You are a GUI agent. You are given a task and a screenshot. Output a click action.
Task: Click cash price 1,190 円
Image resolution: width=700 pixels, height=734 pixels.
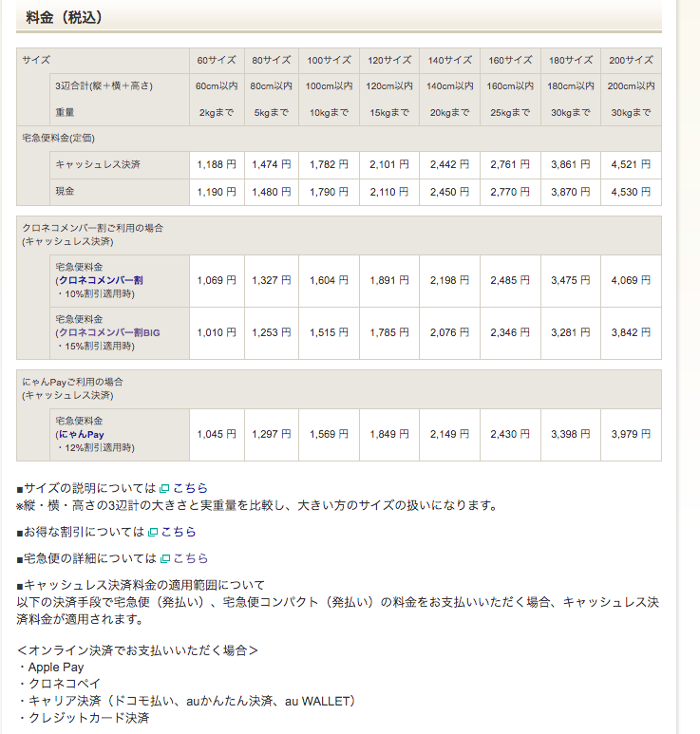tap(217, 192)
